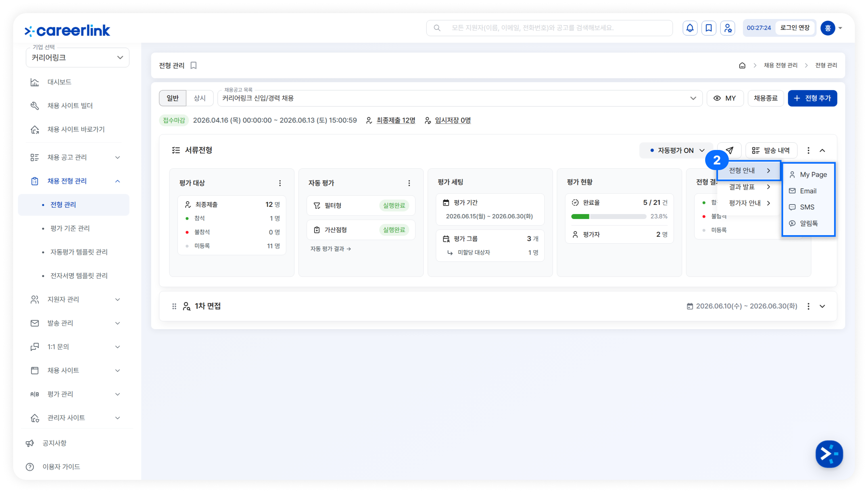The height and width of the screenshot is (493, 868).
Task: Click the paper plane send icon
Action: coord(729,150)
